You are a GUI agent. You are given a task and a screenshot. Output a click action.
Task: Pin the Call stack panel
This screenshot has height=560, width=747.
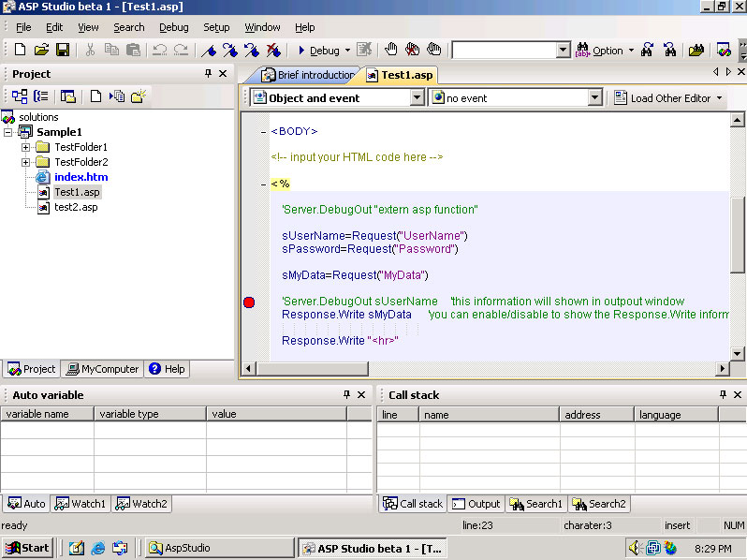723,394
